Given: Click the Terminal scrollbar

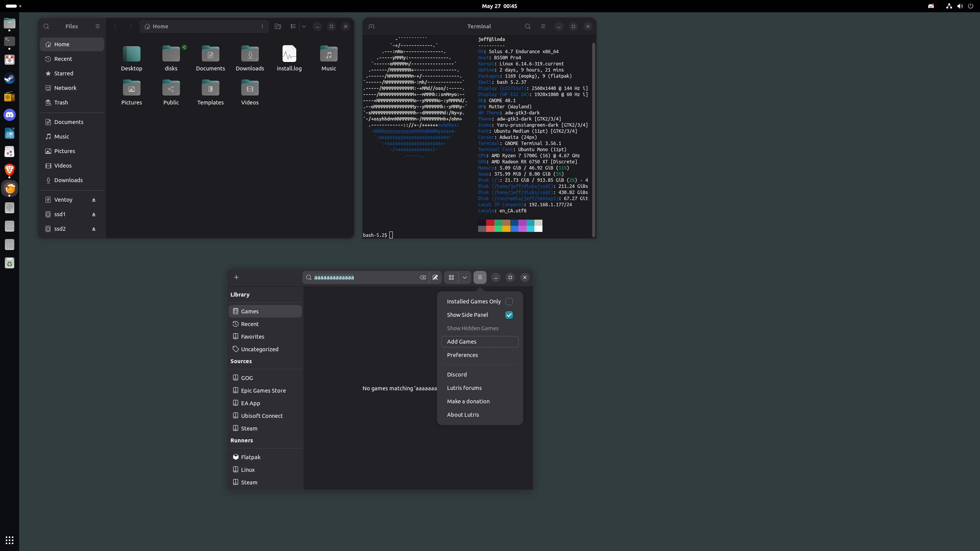Looking at the screenshot, I should pos(594,140).
